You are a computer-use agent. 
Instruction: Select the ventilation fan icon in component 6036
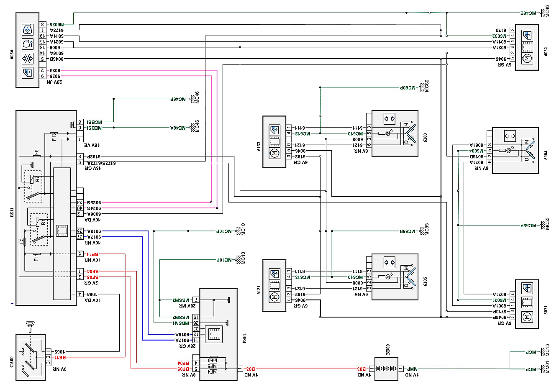tap(28, 30)
